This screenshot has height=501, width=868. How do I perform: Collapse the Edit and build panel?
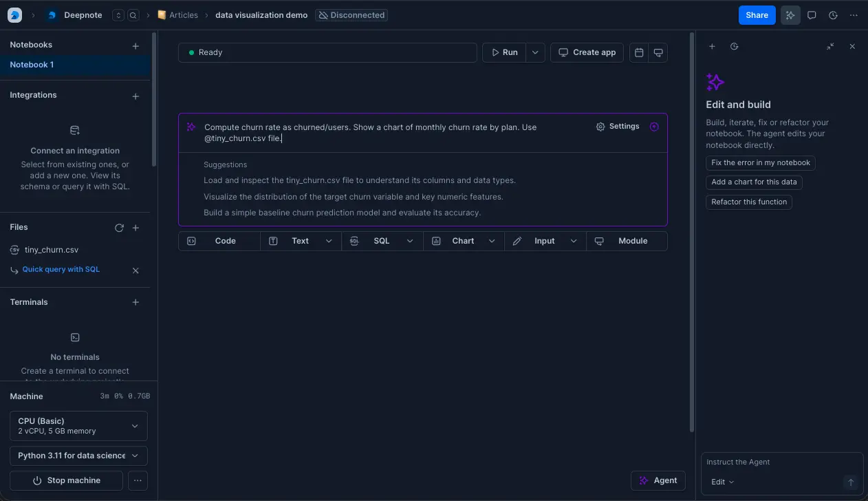coord(830,46)
